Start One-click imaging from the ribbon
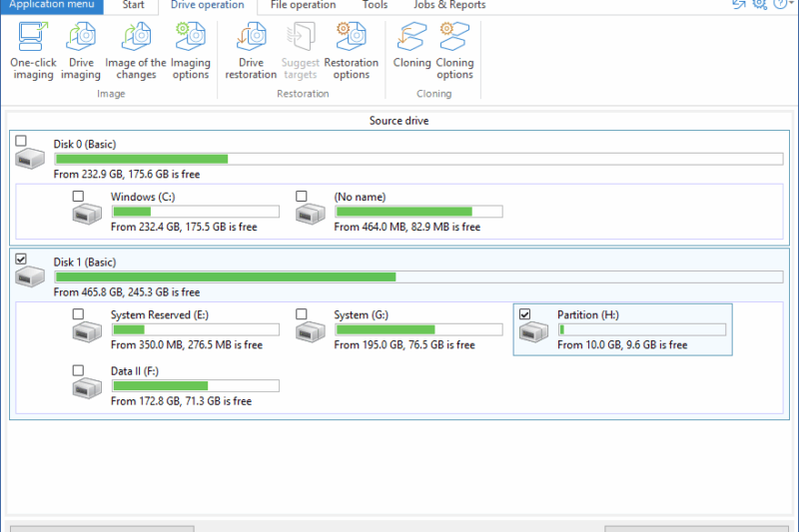Screen dimensions: 799x532 click(x=33, y=51)
